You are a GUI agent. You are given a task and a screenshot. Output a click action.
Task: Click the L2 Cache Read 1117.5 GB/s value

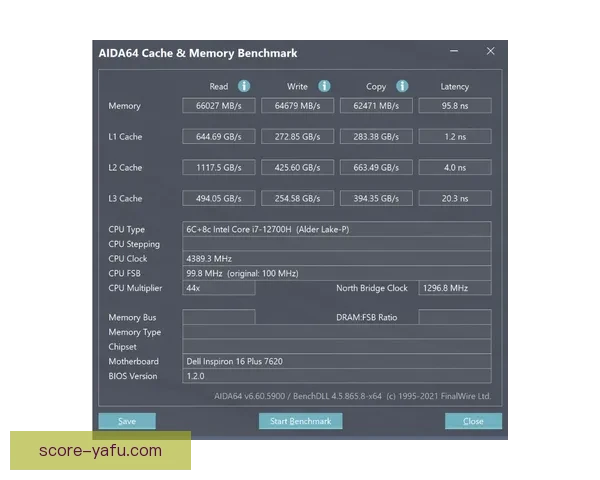(219, 167)
